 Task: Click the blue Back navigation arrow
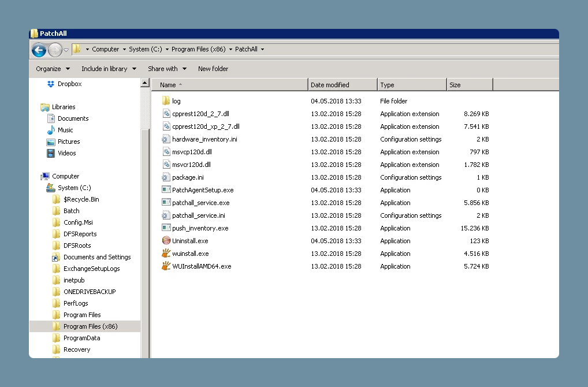click(x=39, y=50)
